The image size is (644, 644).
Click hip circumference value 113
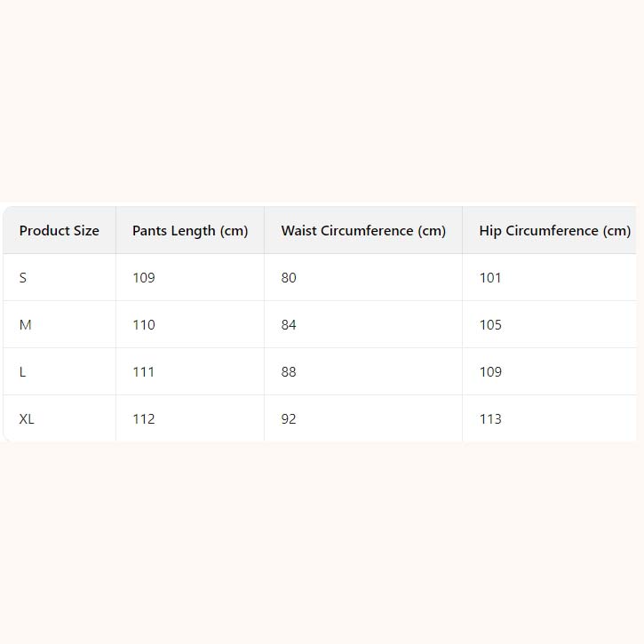click(x=490, y=419)
